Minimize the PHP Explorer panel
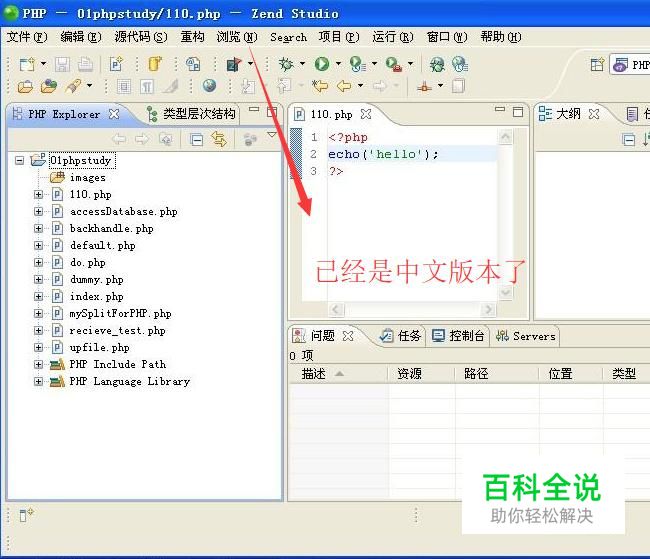 tap(254, 110)
